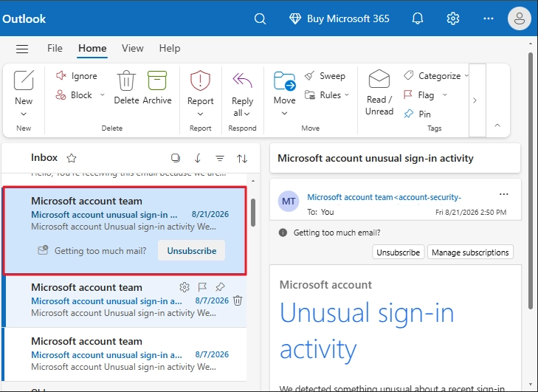The width and height of the screenshot is (538, 392).
Task: Toggle the hamburger navigation menu
Action: click(x=22, y=49)
